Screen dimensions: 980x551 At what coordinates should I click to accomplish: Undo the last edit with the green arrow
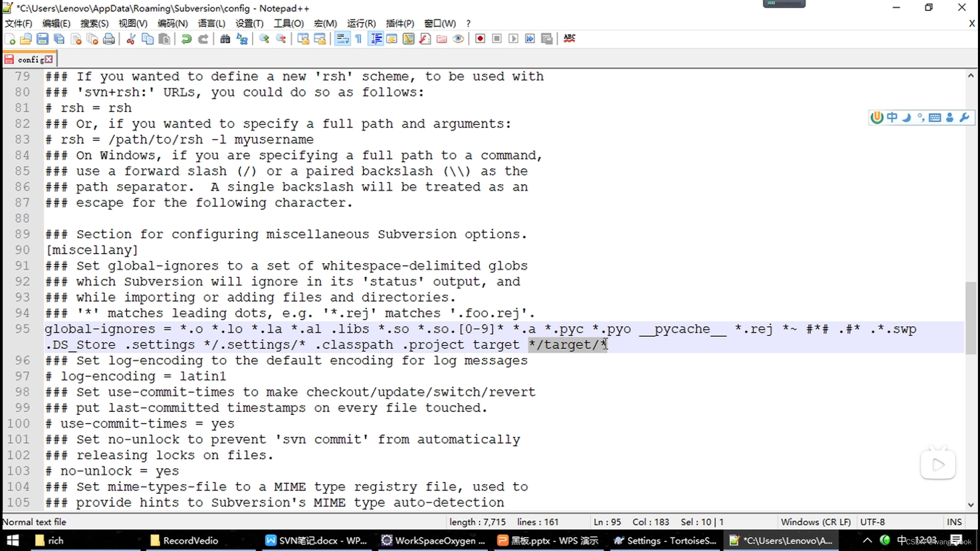tap(186, 39)
